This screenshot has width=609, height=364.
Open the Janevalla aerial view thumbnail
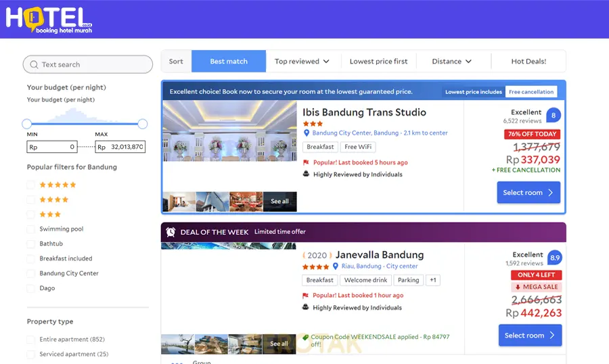coord(211,344)
